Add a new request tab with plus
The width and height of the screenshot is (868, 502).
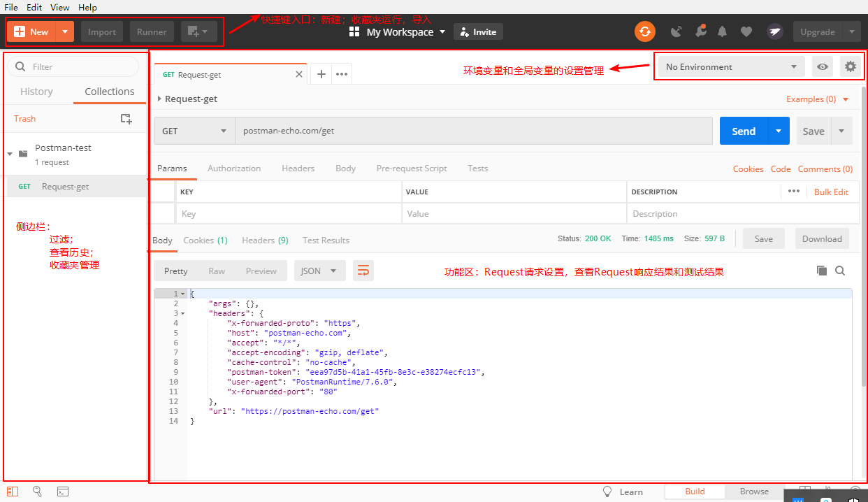[x=321, y=74]
